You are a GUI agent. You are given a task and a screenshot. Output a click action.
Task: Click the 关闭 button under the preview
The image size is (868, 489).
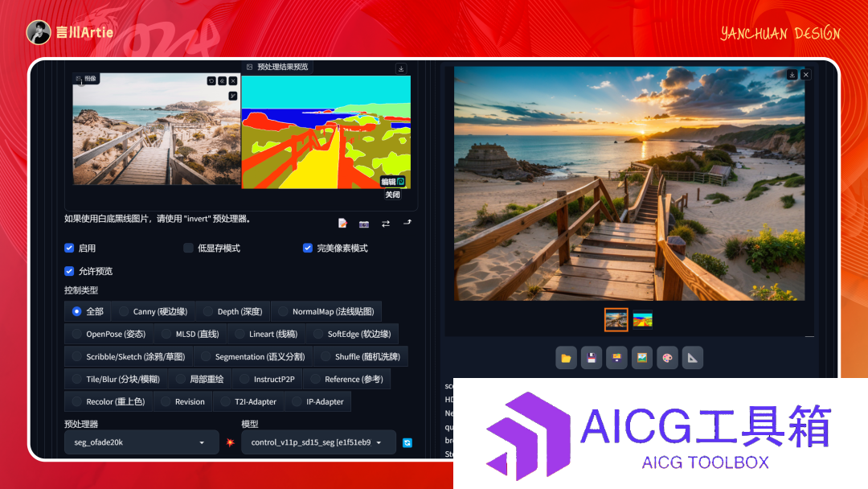[x=392, y=195]
